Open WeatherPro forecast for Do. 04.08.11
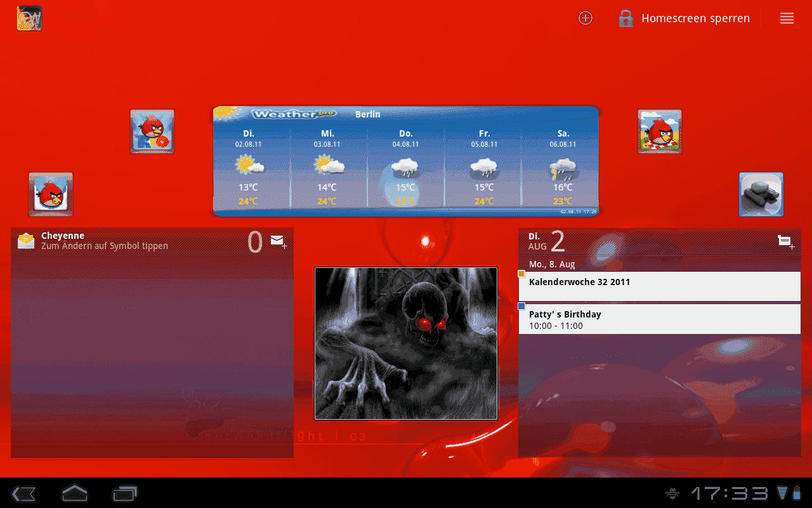Image resolution: width=812 pixels, height=508 pixels. click(x=406, y=168)
